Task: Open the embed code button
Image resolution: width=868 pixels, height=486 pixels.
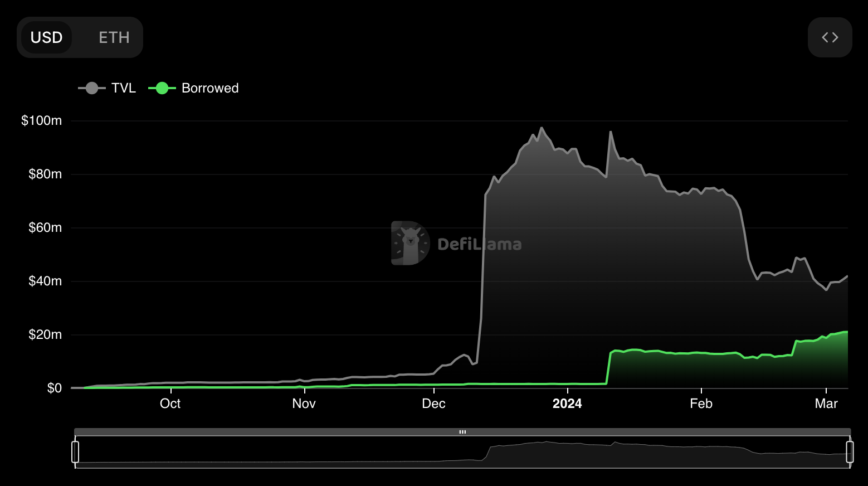Action: click(x=830, y=37)
